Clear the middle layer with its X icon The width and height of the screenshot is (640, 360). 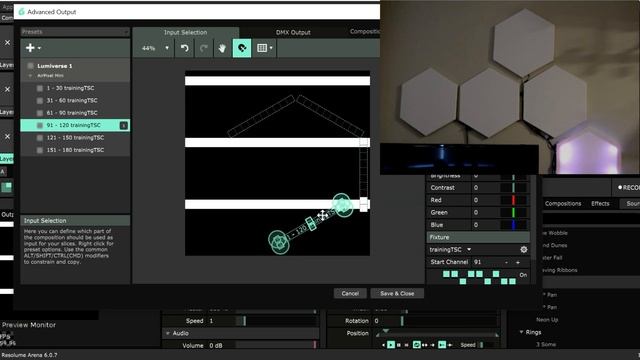(7, 89)
